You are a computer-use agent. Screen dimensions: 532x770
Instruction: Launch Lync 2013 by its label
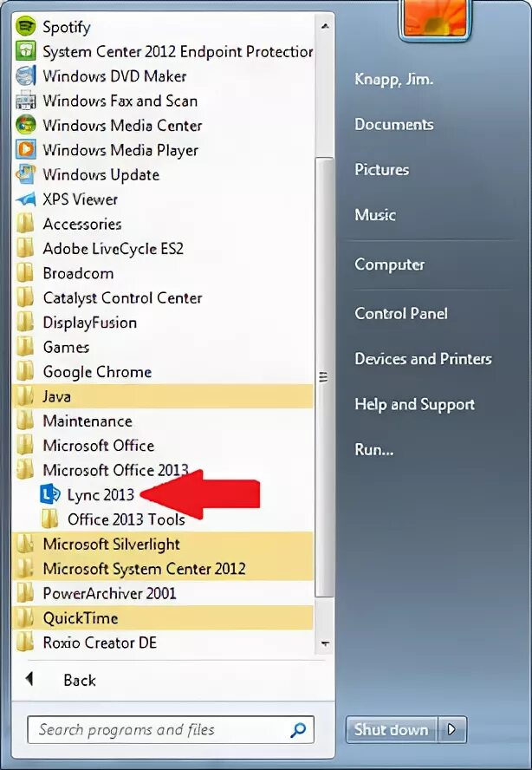(101, 495)
